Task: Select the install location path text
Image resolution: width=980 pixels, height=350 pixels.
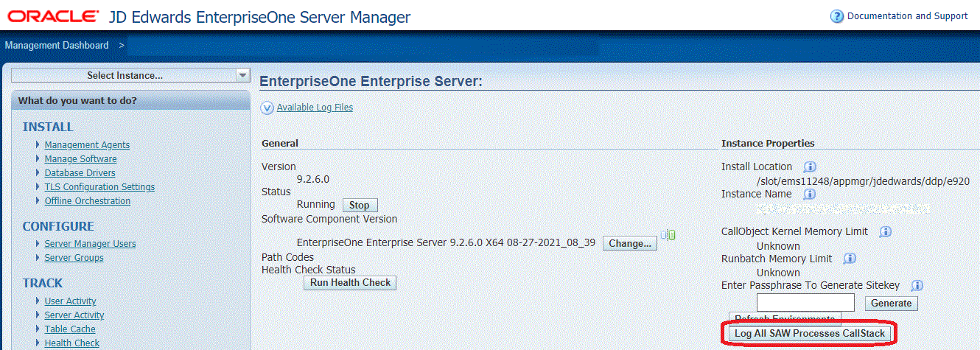Action: click(x=862, y=181)
